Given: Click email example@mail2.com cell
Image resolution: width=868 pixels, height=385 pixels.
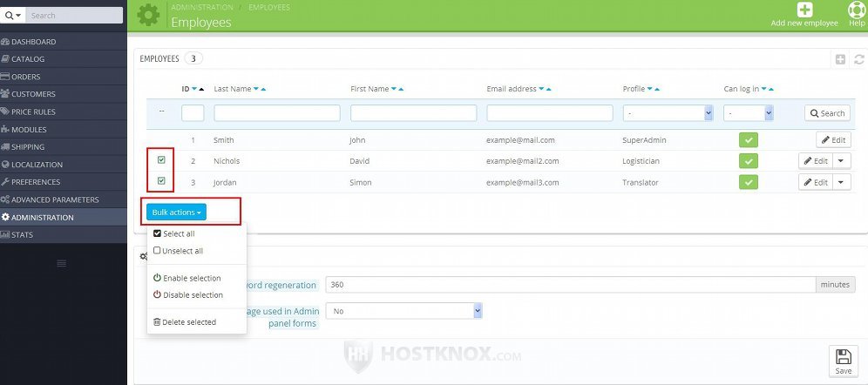Looking at the screenshot, I should tap(523, 161).
